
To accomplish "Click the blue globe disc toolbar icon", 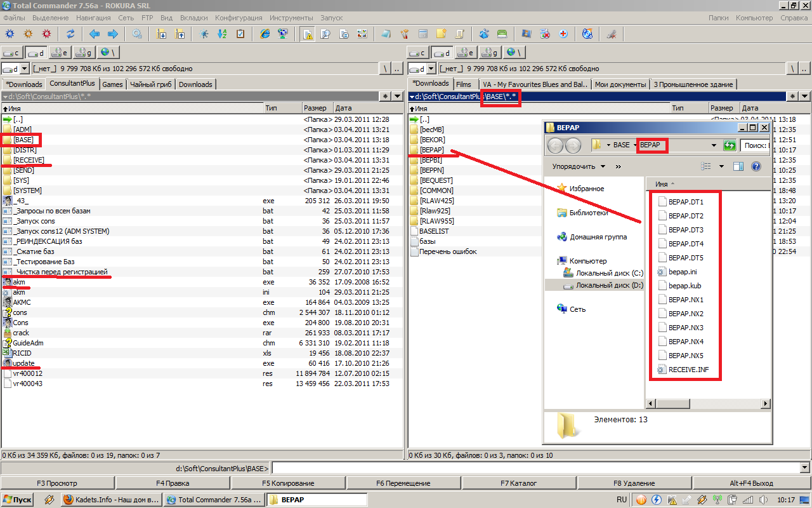I will tap(587, 34).
